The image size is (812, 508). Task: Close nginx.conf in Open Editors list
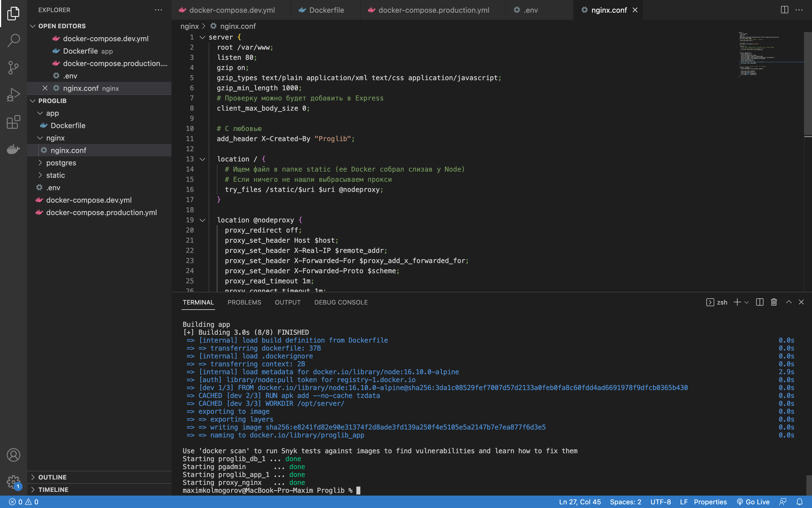click(x=45, y=88)
